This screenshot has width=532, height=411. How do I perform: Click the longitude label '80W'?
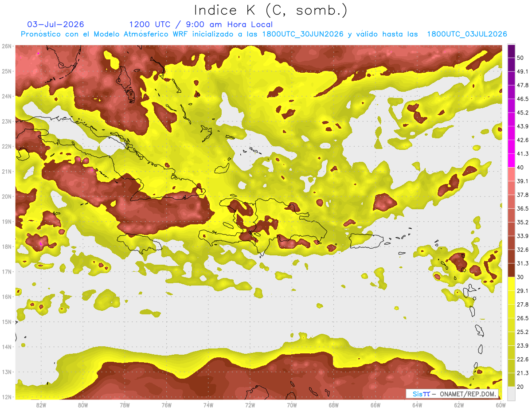82,405
